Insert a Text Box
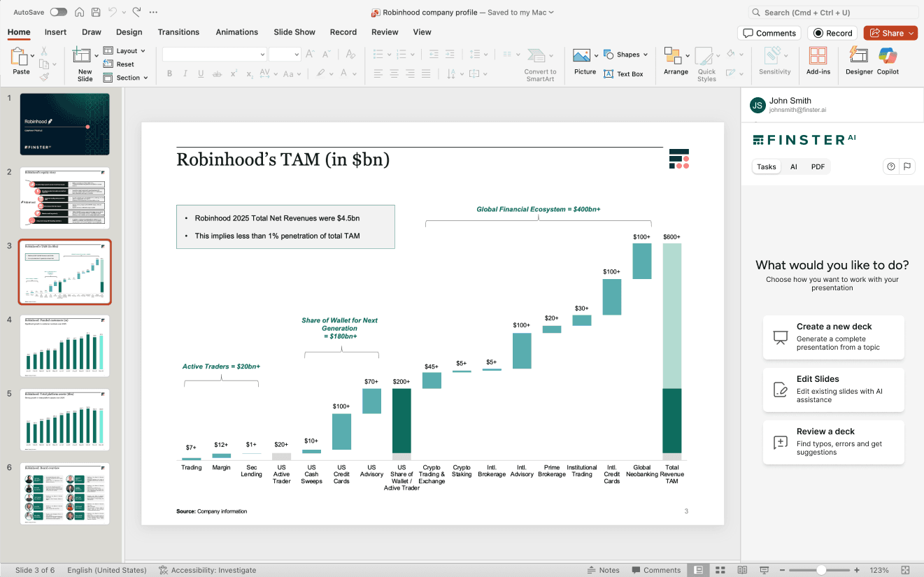This screenshot has width=924, height=577. pos(623,74)
